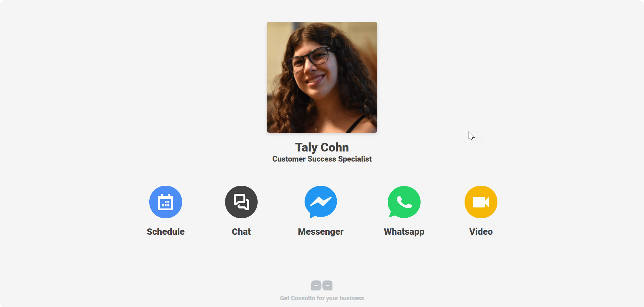Click the gray Consolto logo
Image resolution: width=644 pixels, height=307 pixels.
(322, 286)
